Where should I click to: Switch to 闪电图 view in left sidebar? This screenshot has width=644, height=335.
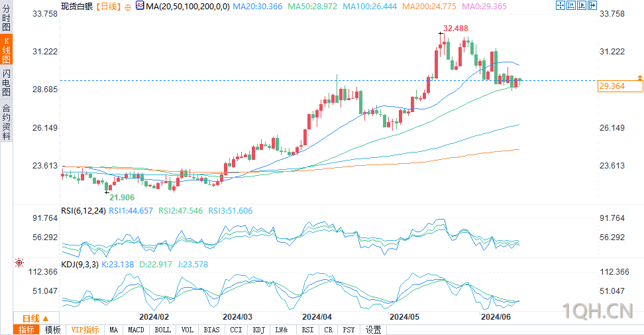point(6,82)
